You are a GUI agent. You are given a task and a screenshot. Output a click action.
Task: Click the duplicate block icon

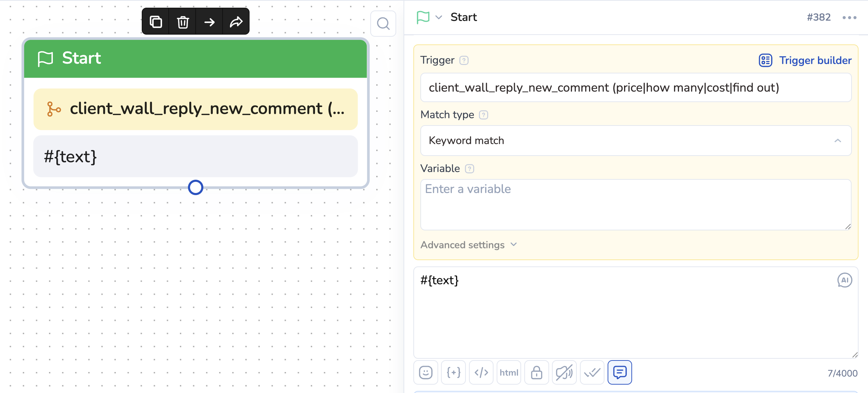tap(156, 22)
